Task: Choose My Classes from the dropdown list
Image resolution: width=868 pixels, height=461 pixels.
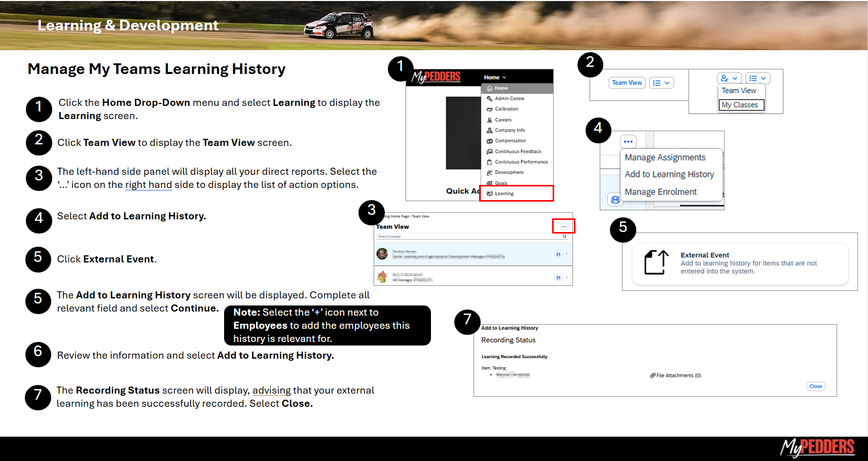Action: [x=740, y=105]
